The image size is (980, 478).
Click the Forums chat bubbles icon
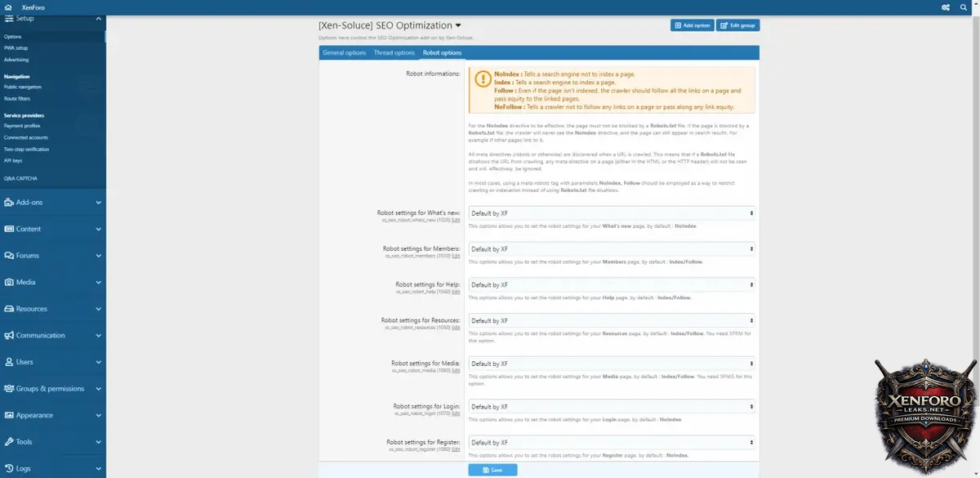pos(9,256)
